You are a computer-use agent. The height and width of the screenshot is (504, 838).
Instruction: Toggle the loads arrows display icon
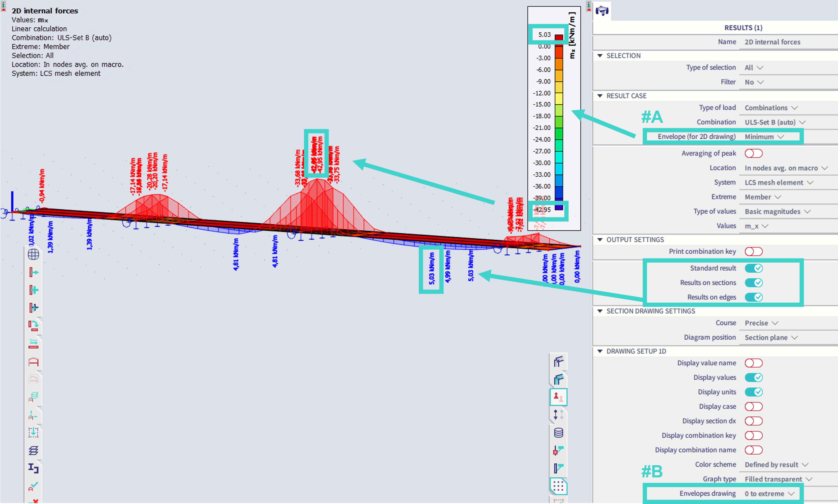coord(559,415)
